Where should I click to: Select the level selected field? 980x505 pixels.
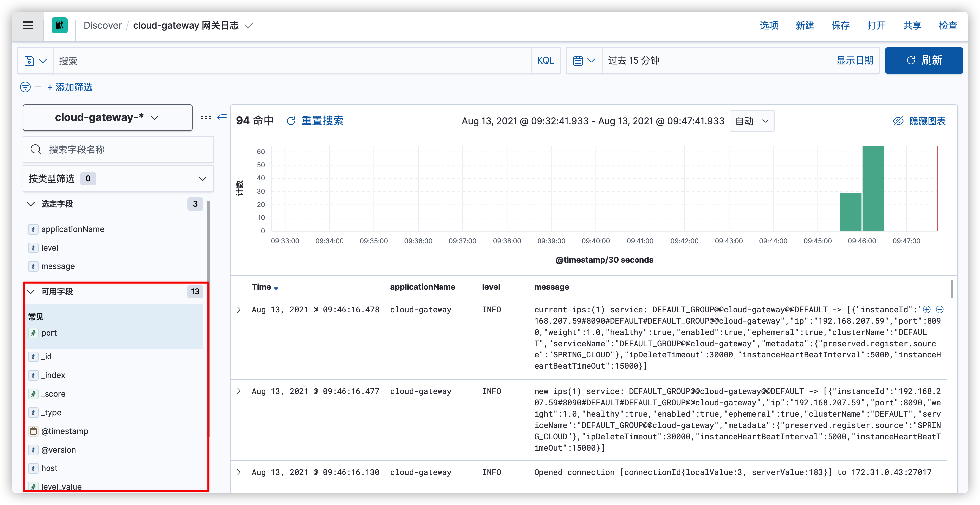[x=50, y=248]
